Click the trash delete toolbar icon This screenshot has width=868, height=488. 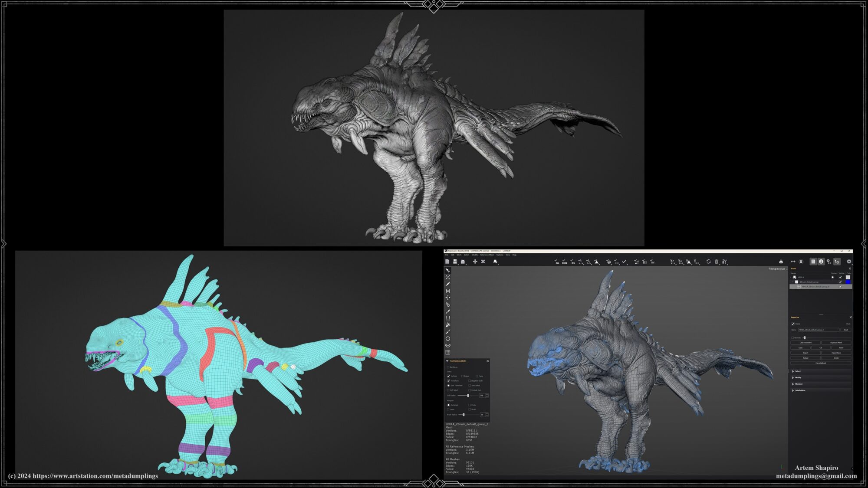717,262
